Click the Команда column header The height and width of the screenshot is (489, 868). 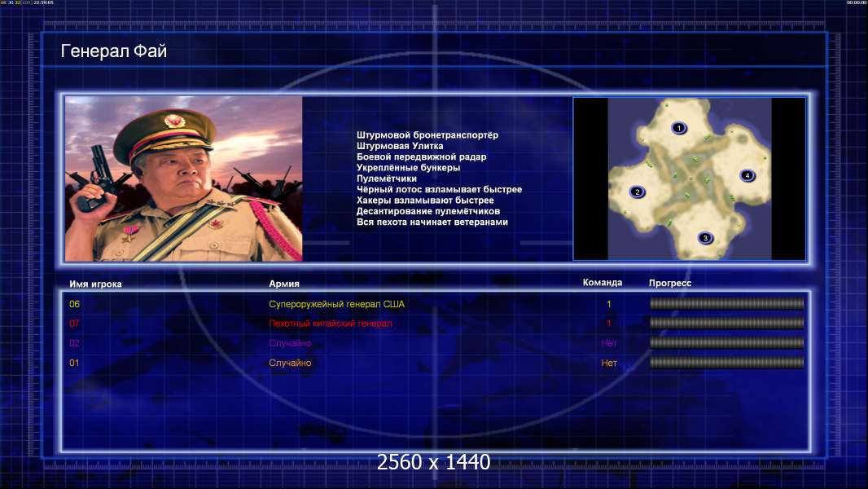603,283
